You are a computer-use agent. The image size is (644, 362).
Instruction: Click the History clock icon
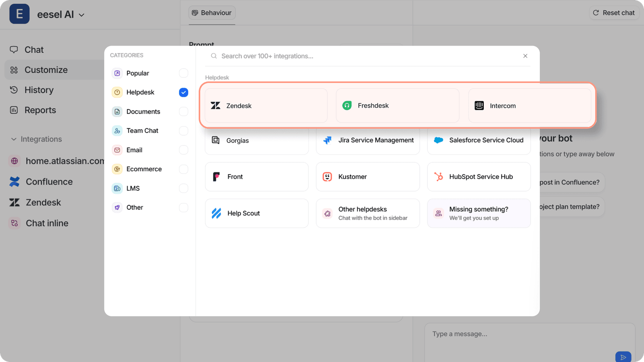point(14,90)
